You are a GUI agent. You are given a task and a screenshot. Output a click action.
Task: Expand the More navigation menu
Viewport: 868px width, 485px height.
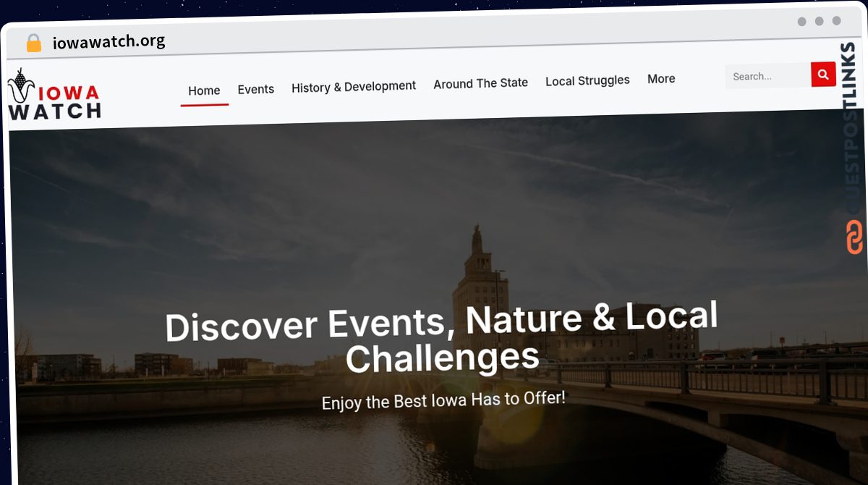click(661, 79)
